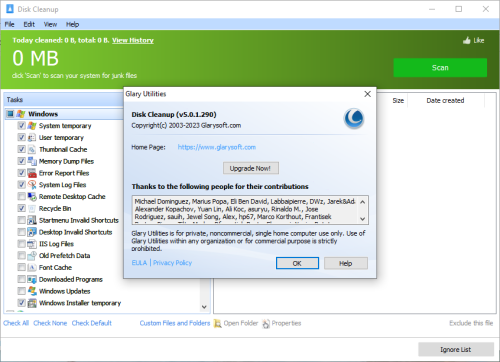Click the Windows flag icon in Tasks
Viewport: 500px width, 362px height.
[x=21, y=114]
